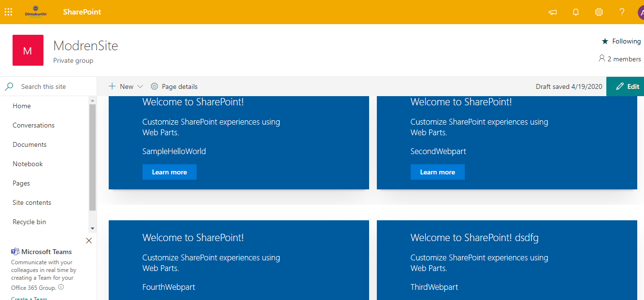Dismiss the Microsoft Teams panel with the X

89,240
